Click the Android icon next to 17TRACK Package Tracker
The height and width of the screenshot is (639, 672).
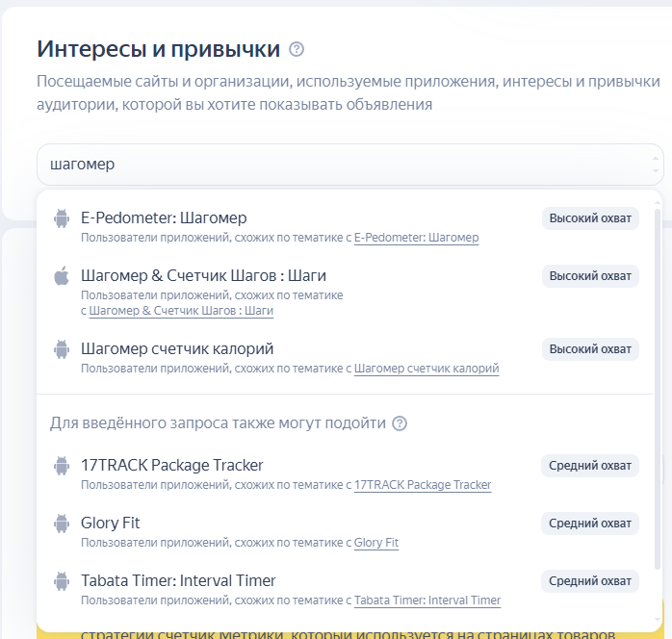[62, 466]
